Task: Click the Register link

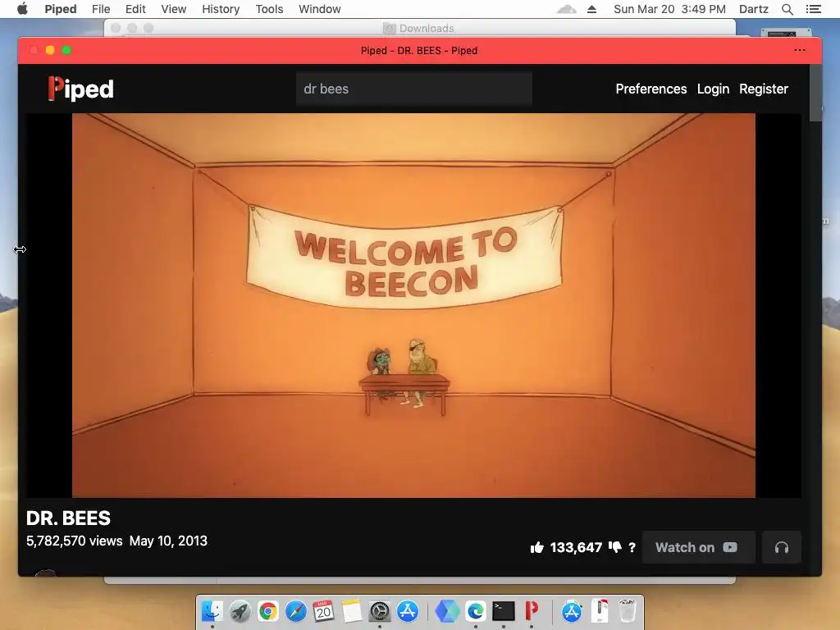Action: point(764,89)
